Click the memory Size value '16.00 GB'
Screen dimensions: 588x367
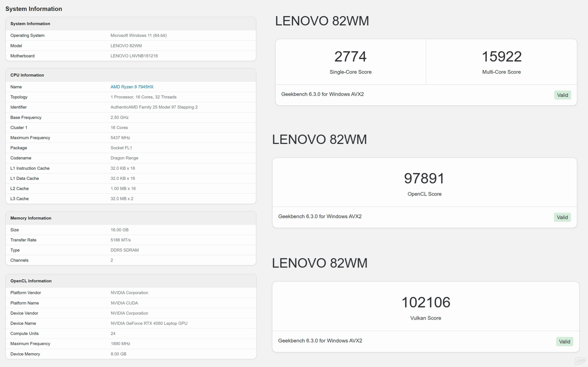[x=120, y=230]
